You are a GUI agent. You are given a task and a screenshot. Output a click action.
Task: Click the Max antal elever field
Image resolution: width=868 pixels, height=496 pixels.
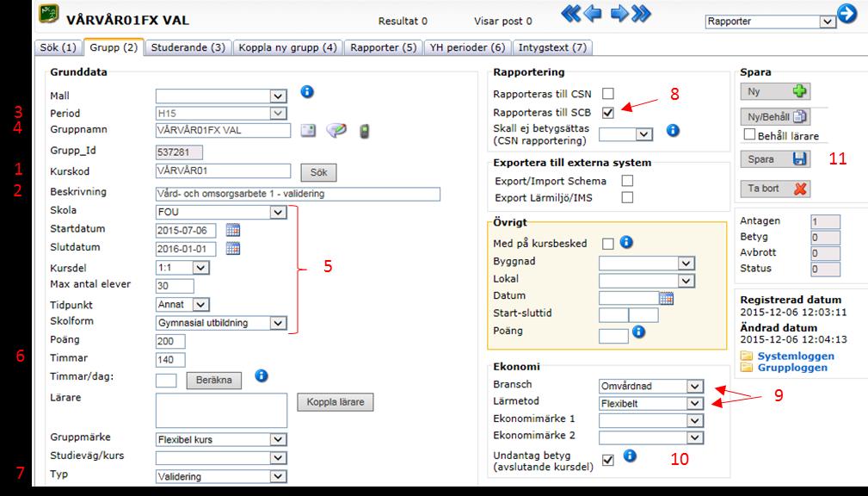[x=175, y=286]
